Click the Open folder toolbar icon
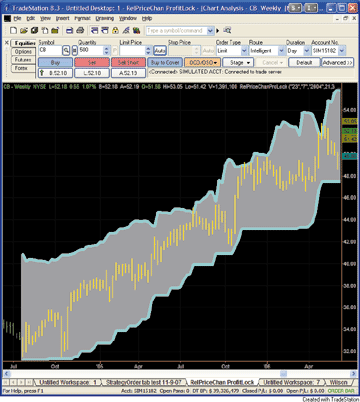This screenshot has width=360, height=402. click(x=24, y=31)
